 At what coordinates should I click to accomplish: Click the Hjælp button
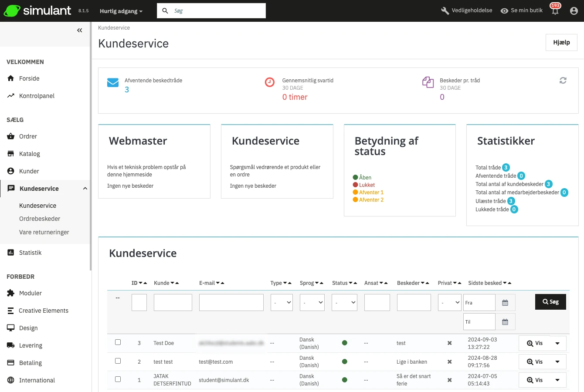[x=561, y=42]
